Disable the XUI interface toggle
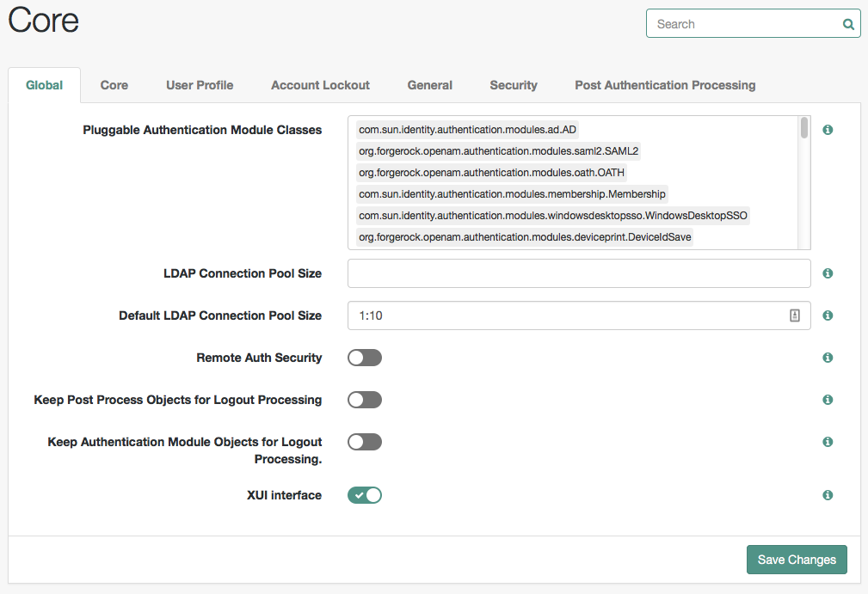868x594 pixels. [x=365, y=495]
